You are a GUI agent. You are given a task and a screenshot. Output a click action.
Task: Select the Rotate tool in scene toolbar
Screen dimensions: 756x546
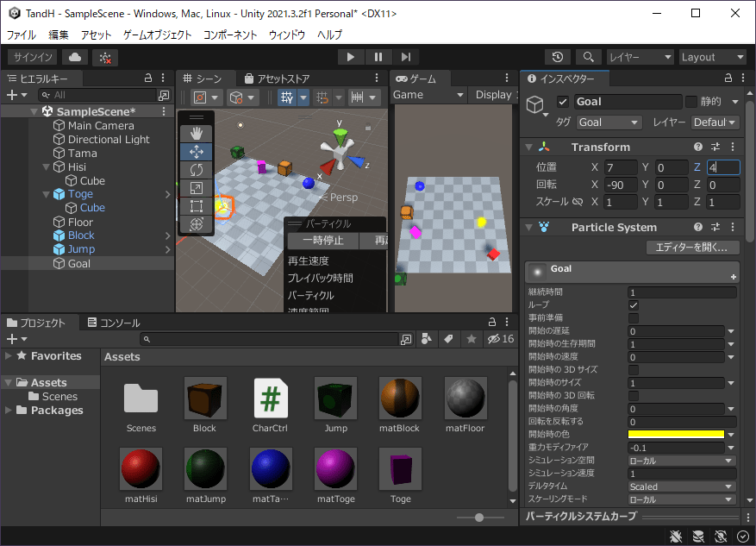pyautogui.click(x=196, y=169)
